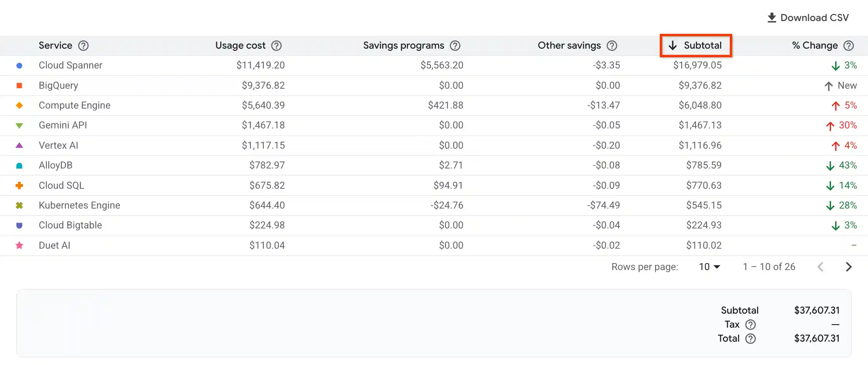
Task: Click the AlloyDB teal service icon
Action: [x=19, y=165]
